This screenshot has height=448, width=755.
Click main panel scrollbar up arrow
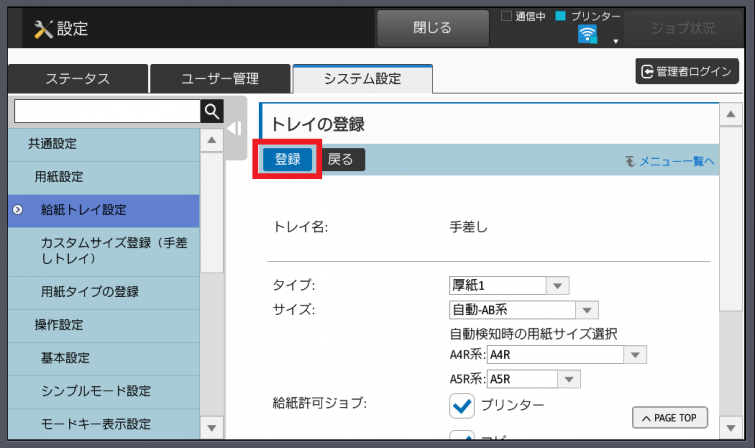[731, 114]
